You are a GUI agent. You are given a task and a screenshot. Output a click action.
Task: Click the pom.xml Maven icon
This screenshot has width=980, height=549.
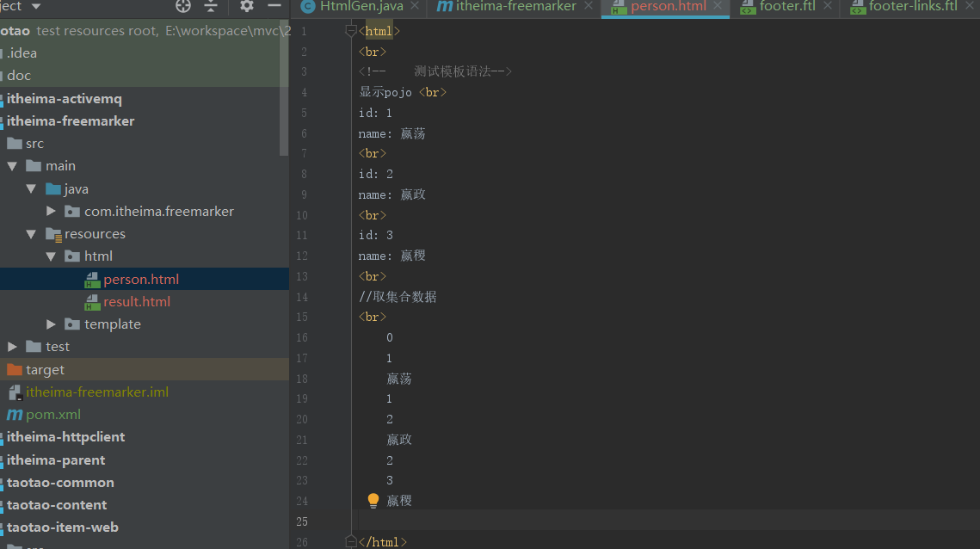(15, 415)
